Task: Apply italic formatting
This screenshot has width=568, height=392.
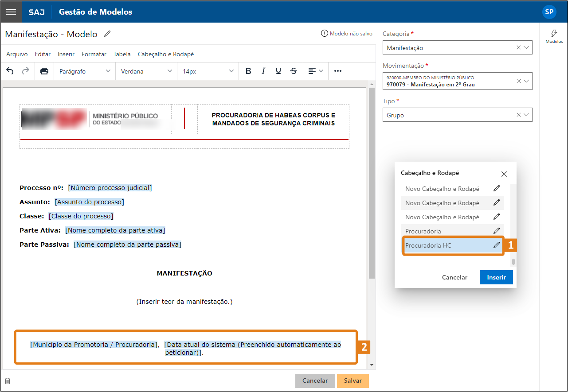Action: (x=263, y=71)
